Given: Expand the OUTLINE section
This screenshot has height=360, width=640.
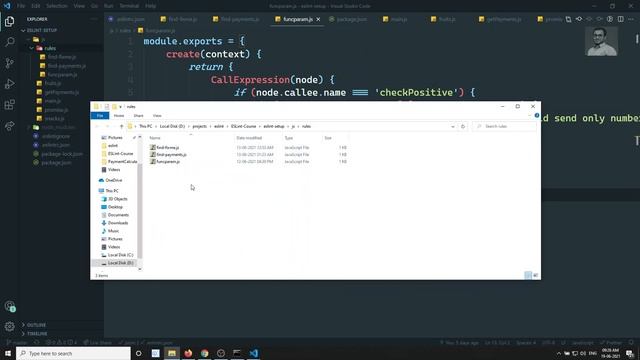Looking at the screenshot, I should 36,325.
